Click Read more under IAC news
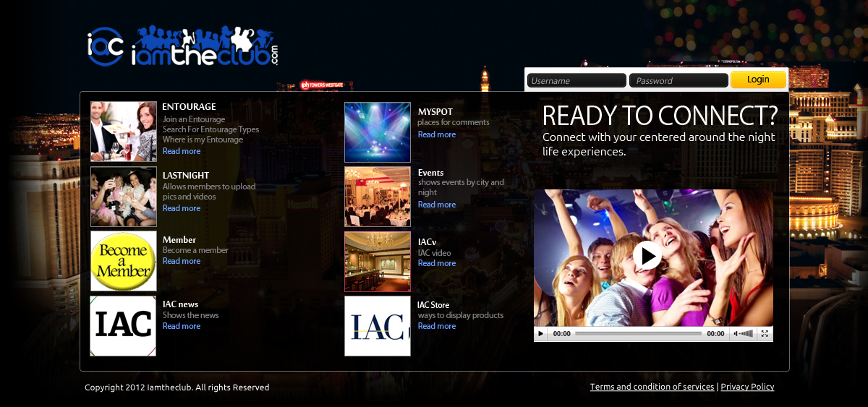This screenshot has width=868, height=407. tap(182, 326)
